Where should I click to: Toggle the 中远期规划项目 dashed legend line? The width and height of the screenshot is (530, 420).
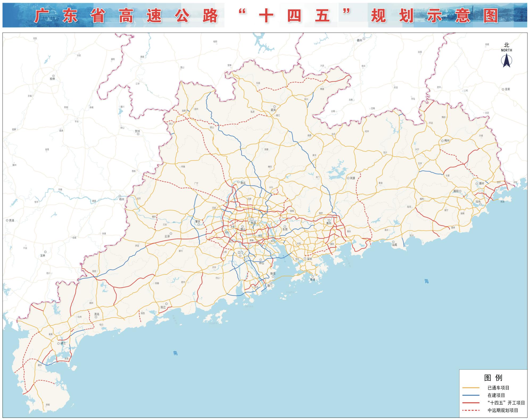tap(471, 410)
